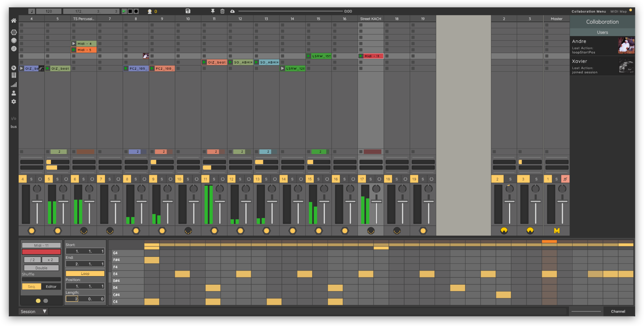Image resolution: width=644 pixels, height=326 pixels.
Task: Open the settings gear in the sidebar
Action: pos(14,102)
